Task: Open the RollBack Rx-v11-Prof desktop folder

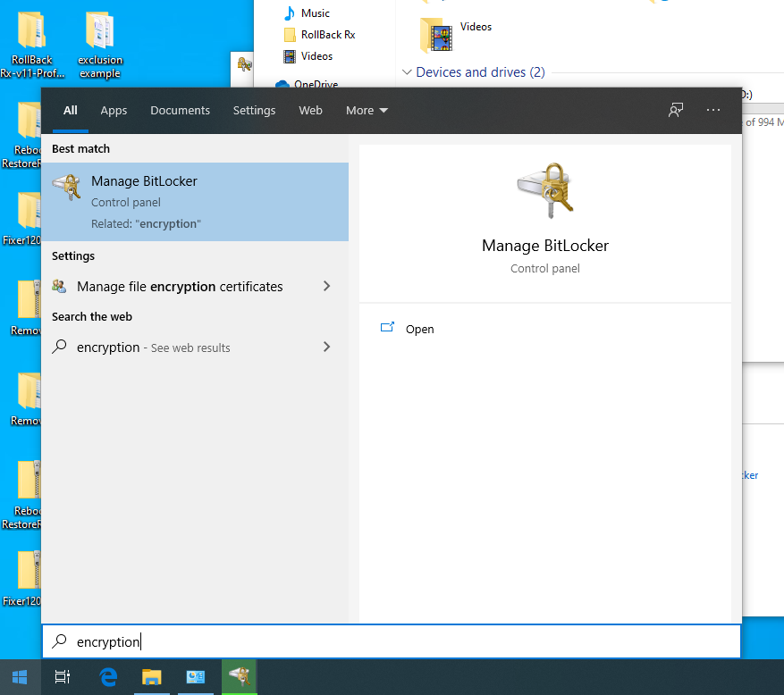Action: (32, 45)
